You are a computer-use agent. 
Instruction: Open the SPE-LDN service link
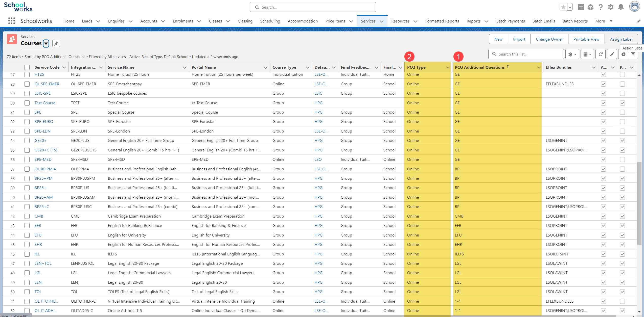click(x=42, y=131)
